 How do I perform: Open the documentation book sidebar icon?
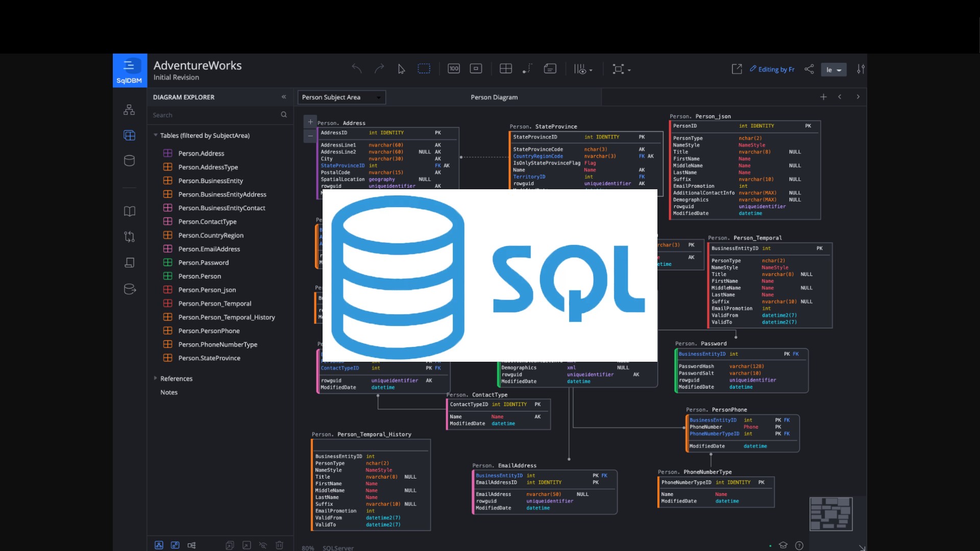coord(130,211)
